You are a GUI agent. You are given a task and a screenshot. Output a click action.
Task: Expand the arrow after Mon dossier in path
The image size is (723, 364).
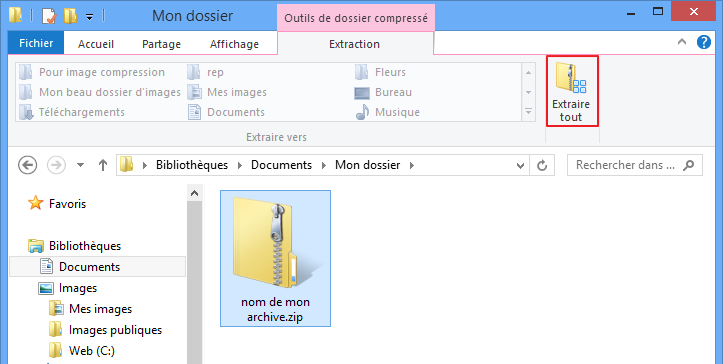pos(412,165)
